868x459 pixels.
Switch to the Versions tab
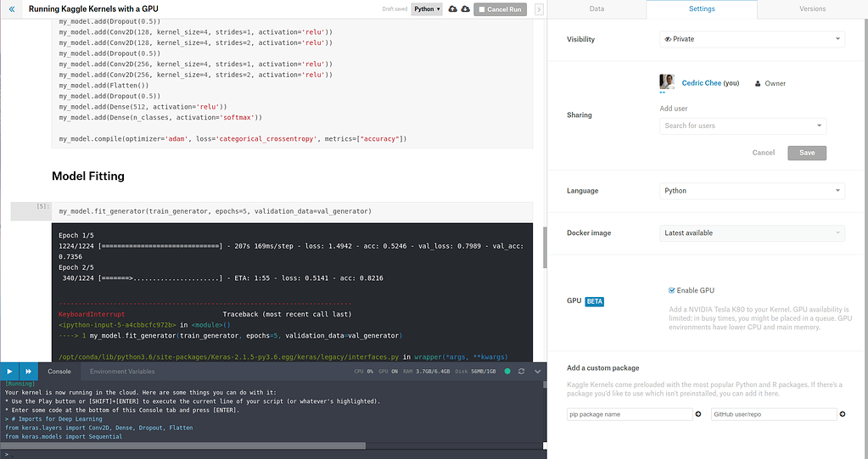click(812, 9)
